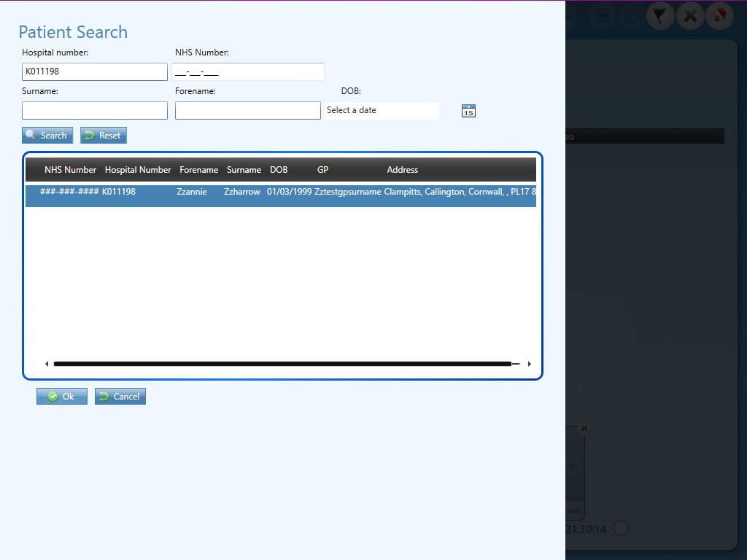
Task: Click the home icon in background toolbar
Action: point(719,16)
